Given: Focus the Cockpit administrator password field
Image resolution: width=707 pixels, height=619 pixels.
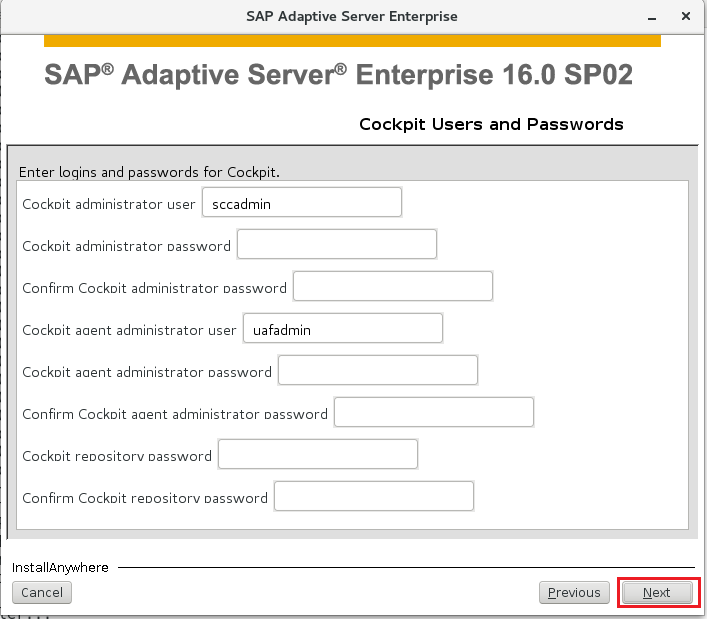Looking at the screenshot, I should (337, 244).
